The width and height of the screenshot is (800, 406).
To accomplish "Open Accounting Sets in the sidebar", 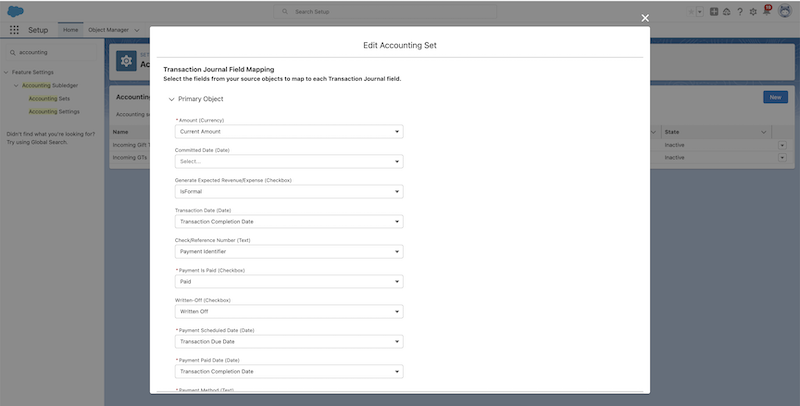I will point(49,99).
